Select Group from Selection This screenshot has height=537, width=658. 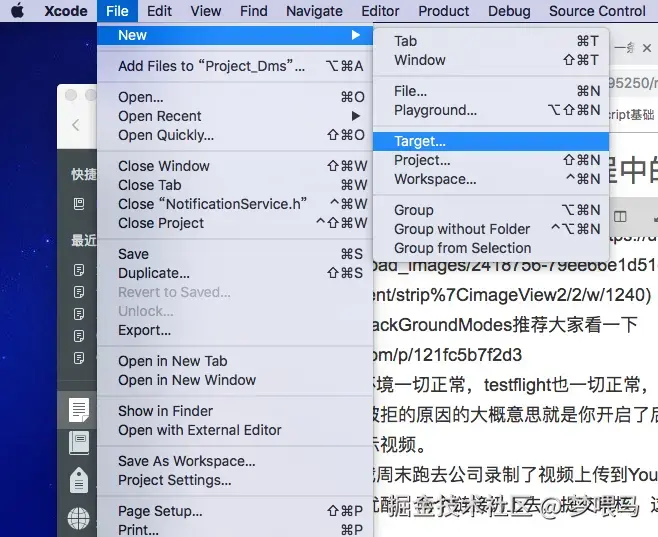[x=491, y=248]
